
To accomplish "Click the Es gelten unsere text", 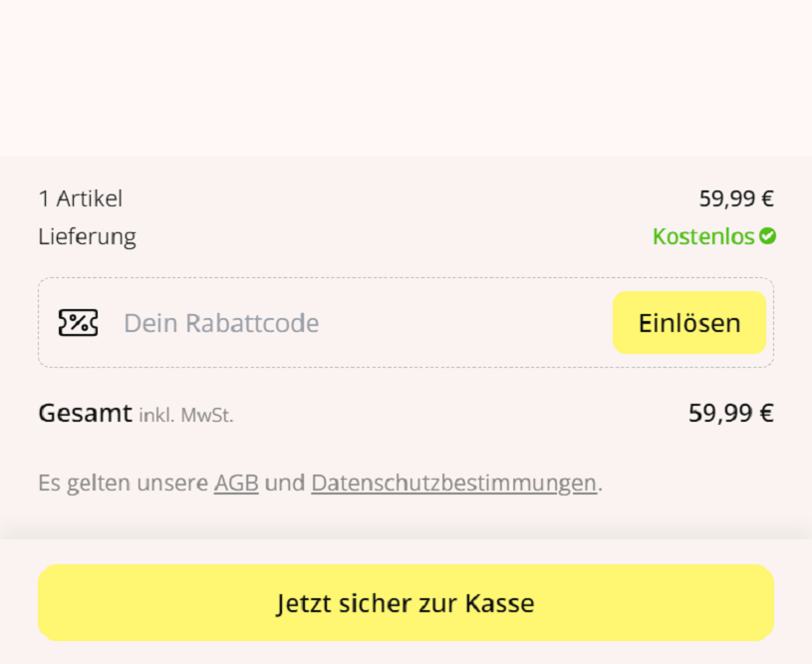I will (x=123, y=484).
